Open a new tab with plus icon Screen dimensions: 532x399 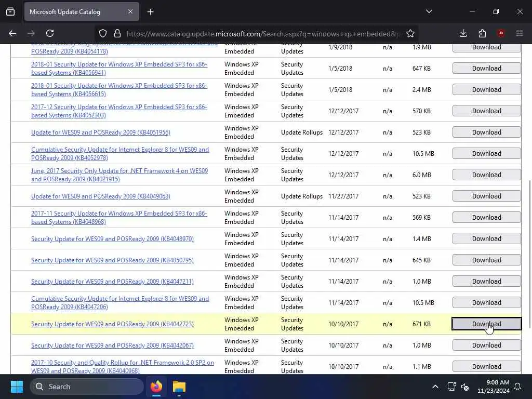point(150,12)
